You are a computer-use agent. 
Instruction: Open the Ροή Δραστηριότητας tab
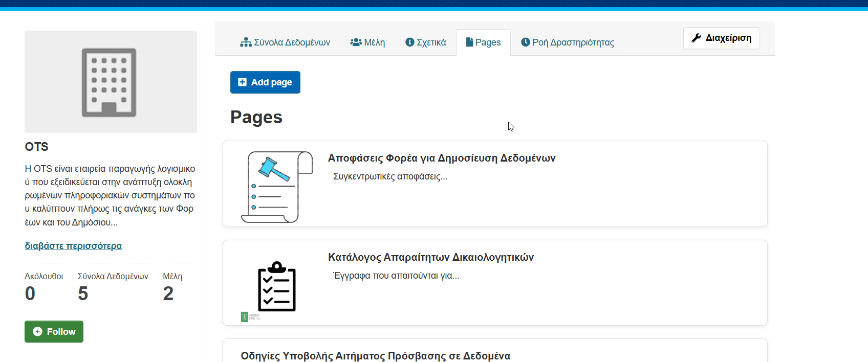coord(573,42)
